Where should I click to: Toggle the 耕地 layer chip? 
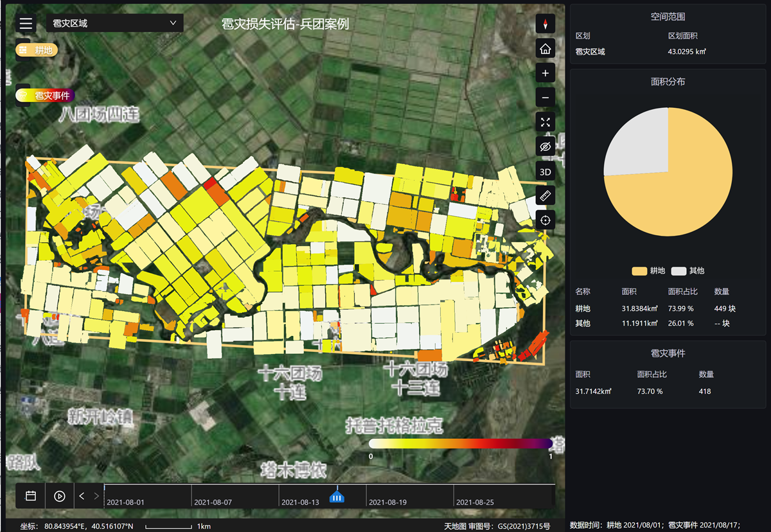tap(37, 50)
